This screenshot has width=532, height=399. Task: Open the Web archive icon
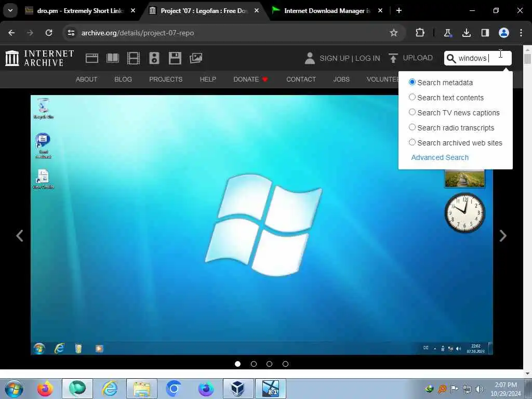(x=91, y=58)
